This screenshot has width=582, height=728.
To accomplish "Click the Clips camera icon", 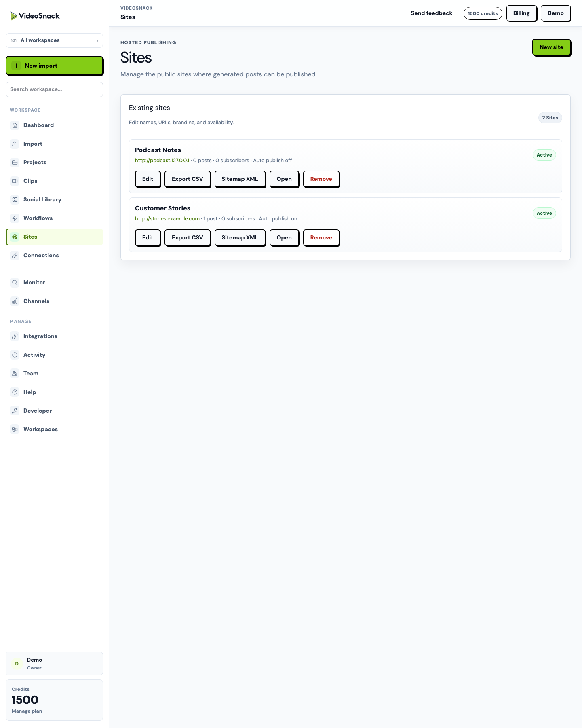I will coord(15,181).
